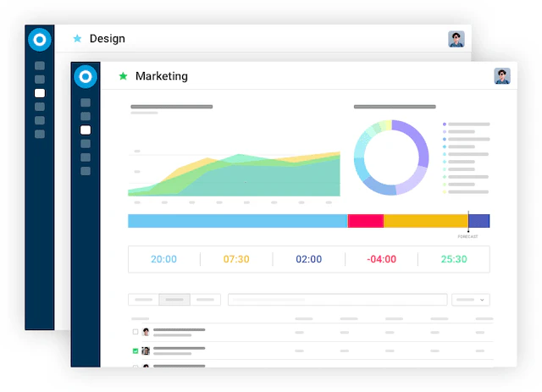This screenshot has height=392, width=542.
Task: Select the last square in Marketing sidebar
Action: coord(86,171)
